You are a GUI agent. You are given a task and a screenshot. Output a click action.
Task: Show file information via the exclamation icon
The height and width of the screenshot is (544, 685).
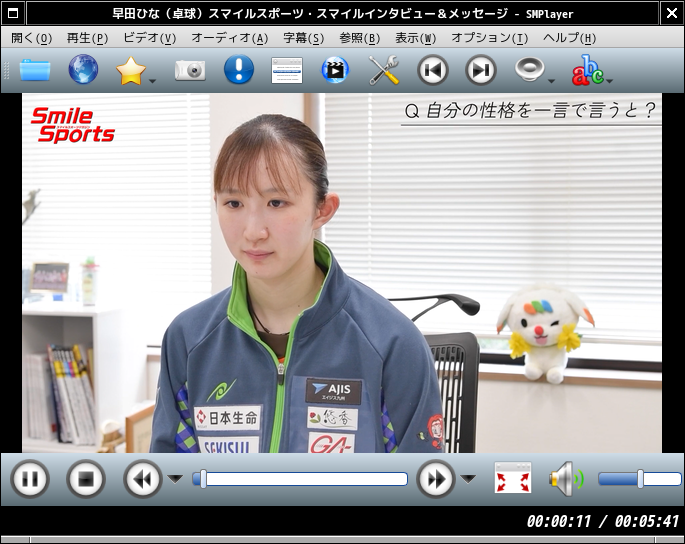239,69
